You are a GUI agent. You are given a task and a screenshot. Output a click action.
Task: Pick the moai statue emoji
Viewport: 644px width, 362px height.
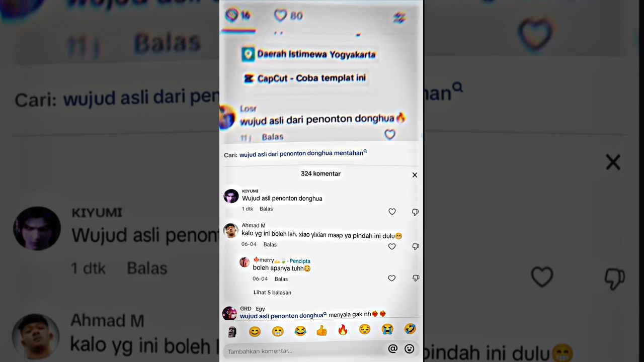pos(232,331)
